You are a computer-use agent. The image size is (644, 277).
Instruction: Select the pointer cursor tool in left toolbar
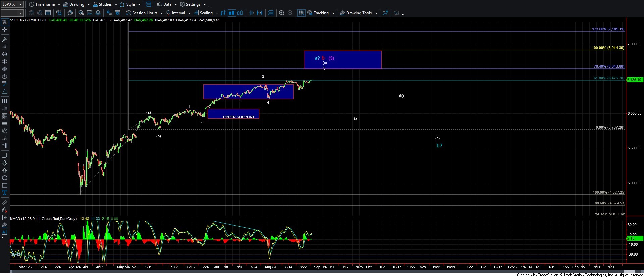[x=5, y=22]
